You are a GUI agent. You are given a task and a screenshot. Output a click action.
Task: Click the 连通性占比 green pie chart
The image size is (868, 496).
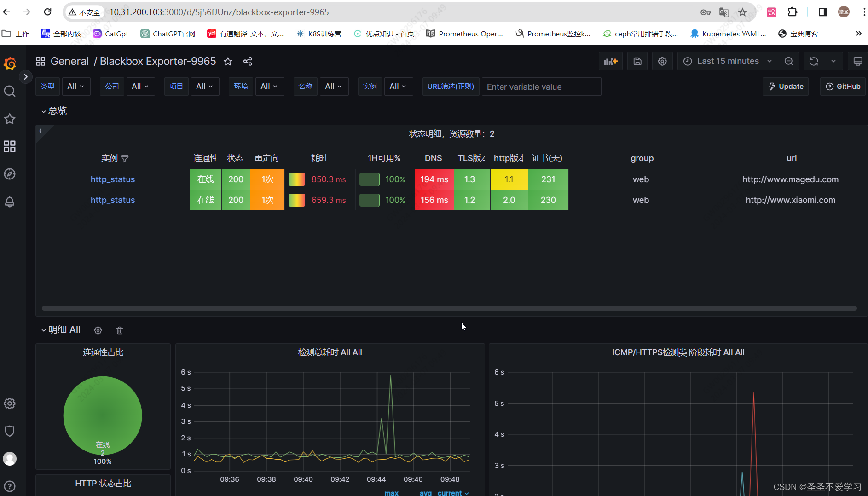pyautogui.click(x=103, y=415)
